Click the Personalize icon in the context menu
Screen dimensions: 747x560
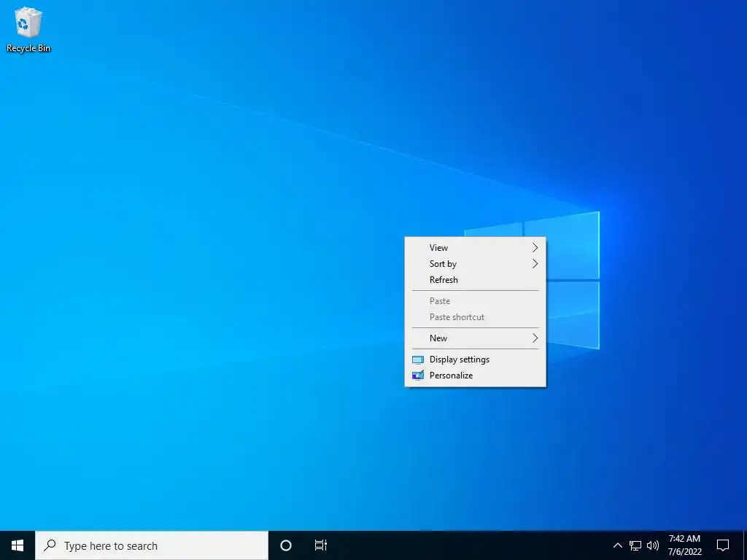click(x=418, y=376)
